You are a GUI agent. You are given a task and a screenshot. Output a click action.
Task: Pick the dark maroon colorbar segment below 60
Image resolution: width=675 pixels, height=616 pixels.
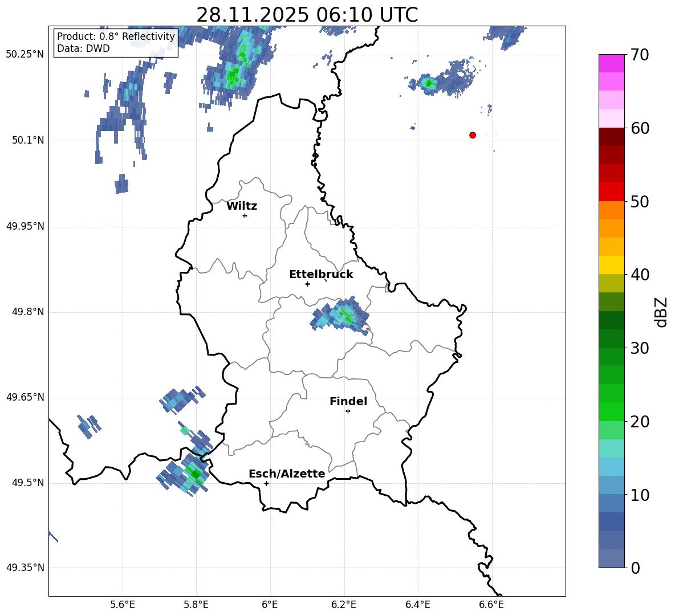[611, 137]
